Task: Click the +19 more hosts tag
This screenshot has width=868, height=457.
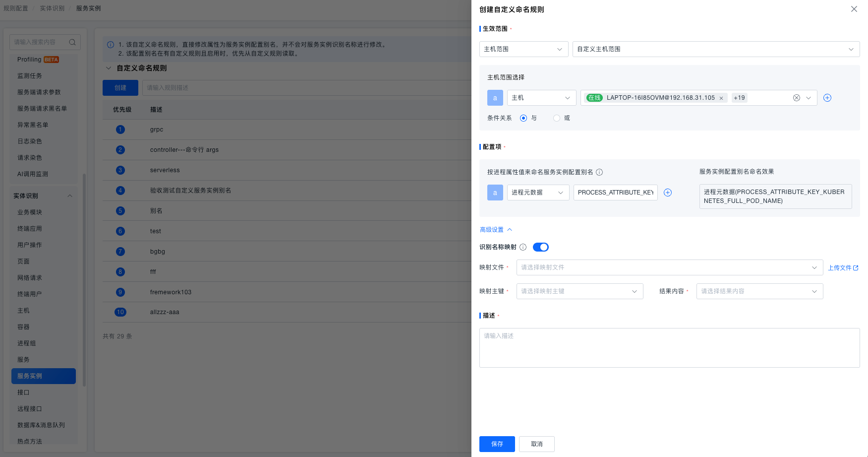Action: tap(739, 98)
